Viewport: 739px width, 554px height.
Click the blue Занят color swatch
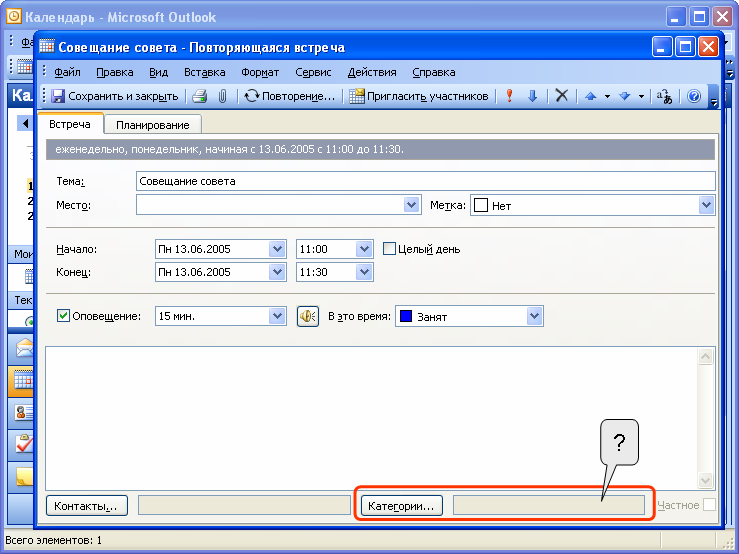tap(406, 316)
